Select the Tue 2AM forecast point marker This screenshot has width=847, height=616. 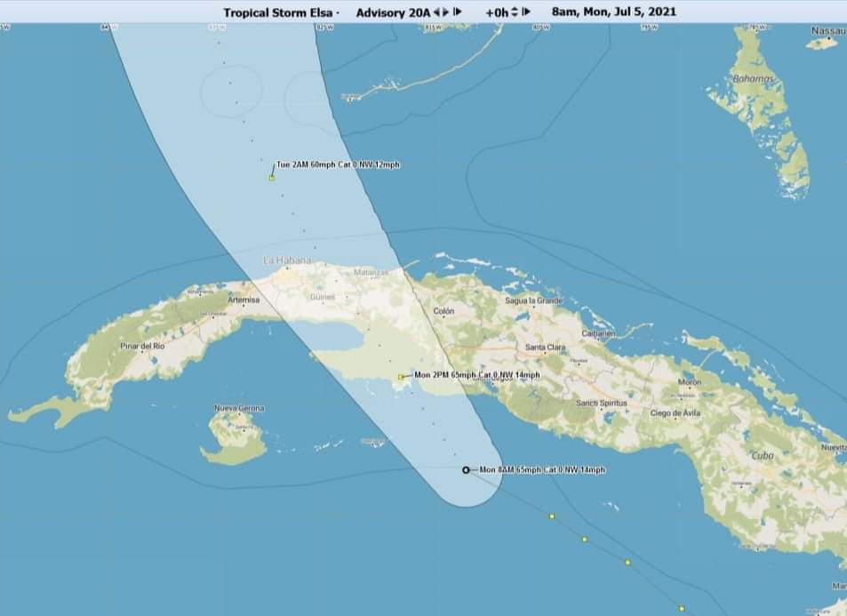point(272,178)
